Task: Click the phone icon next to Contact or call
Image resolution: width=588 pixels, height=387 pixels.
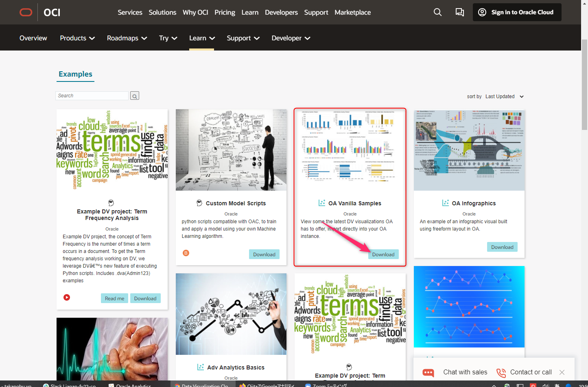Action: [x=501, y=372]
